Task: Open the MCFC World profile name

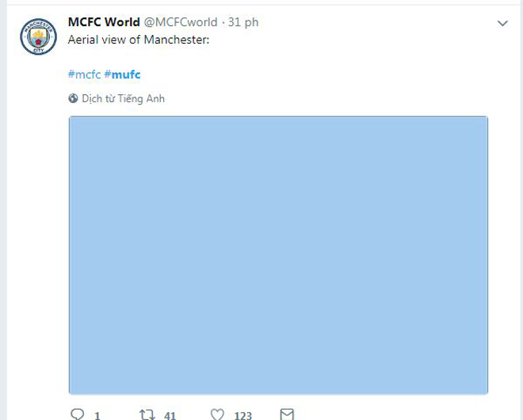Action: (104, 22)
